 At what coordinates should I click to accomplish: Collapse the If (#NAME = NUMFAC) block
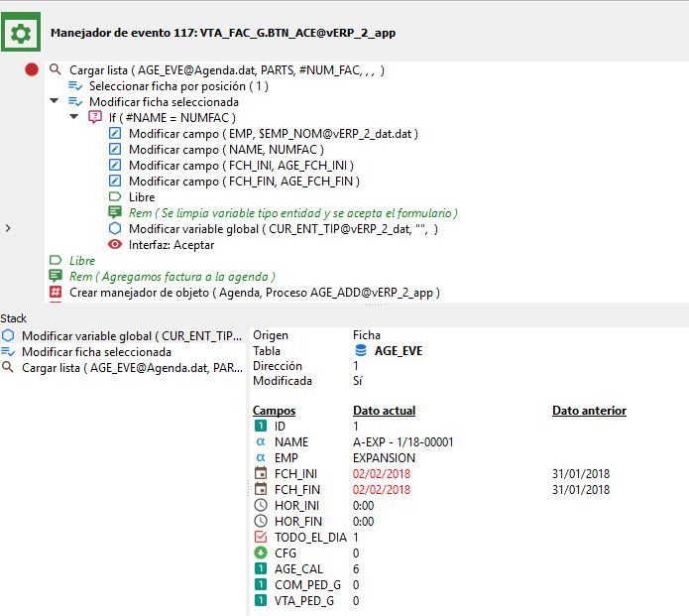coord(74,117)
